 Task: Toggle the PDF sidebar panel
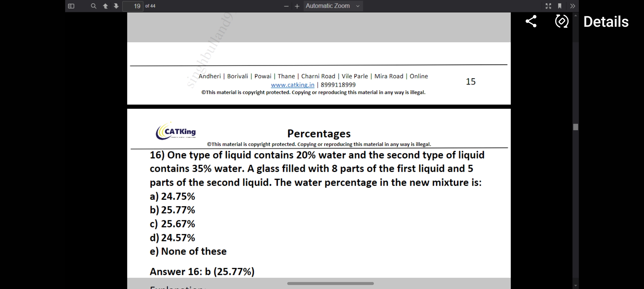[x=71, y=6]
